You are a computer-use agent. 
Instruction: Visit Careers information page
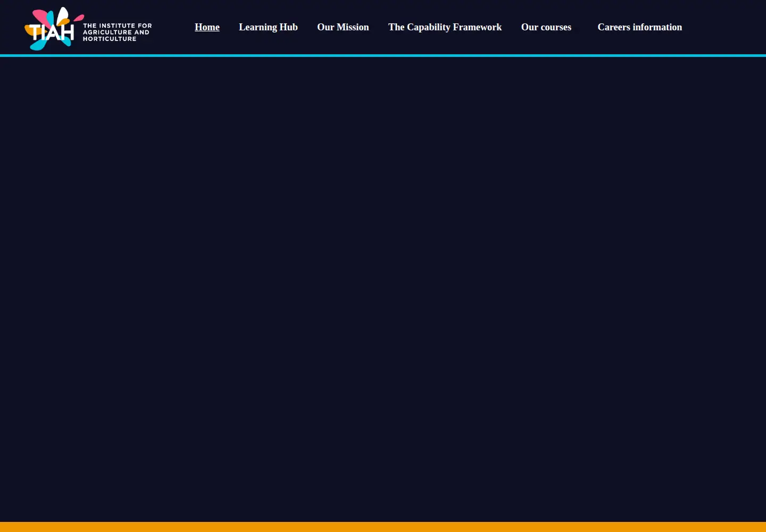point(640,27)
